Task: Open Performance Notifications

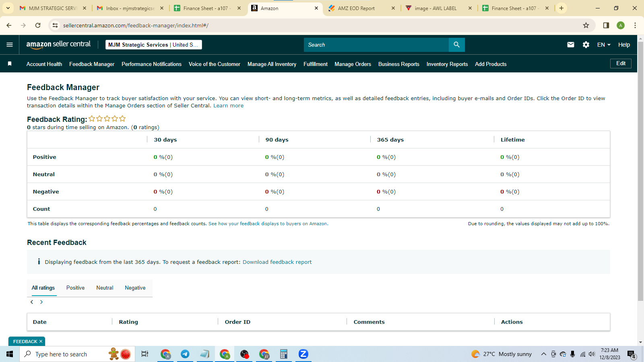Action: (x=151, y=64)
